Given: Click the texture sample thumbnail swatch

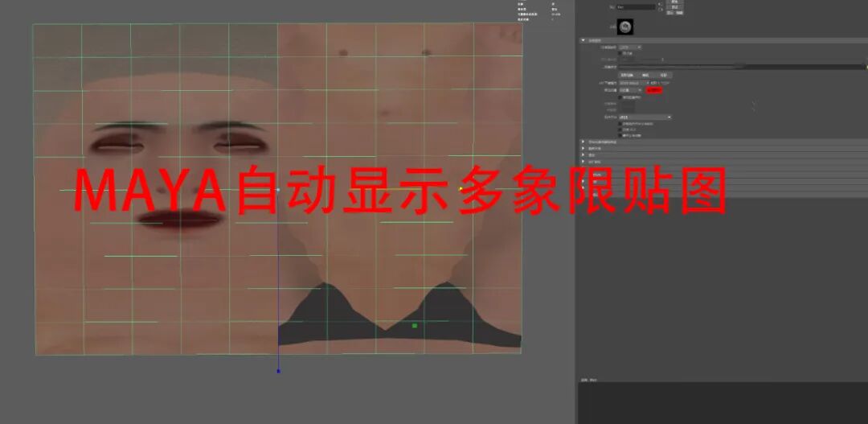Looking at the screenshot, I should [x=625, y=27].
